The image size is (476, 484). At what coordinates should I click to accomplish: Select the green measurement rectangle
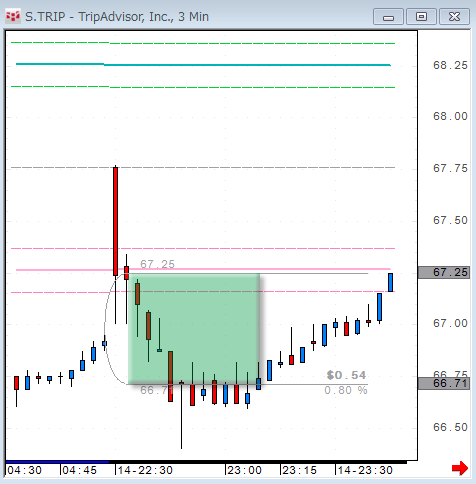tap(194, 329)
